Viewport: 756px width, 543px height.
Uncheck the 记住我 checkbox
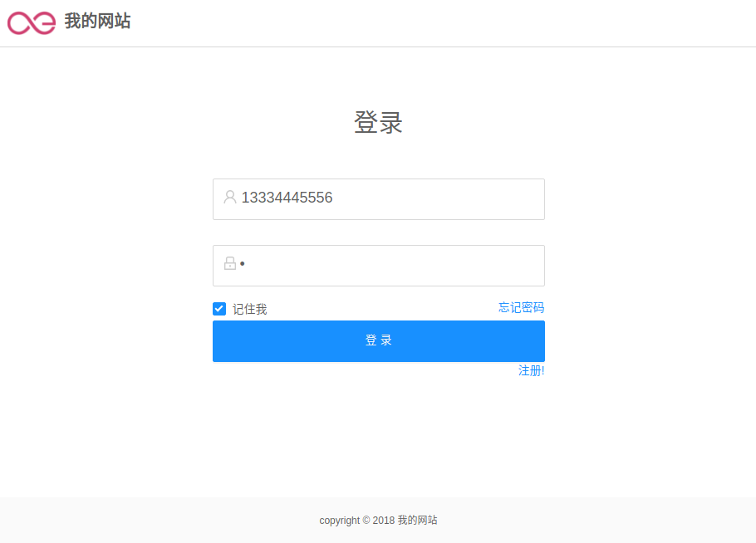(219, 309)
